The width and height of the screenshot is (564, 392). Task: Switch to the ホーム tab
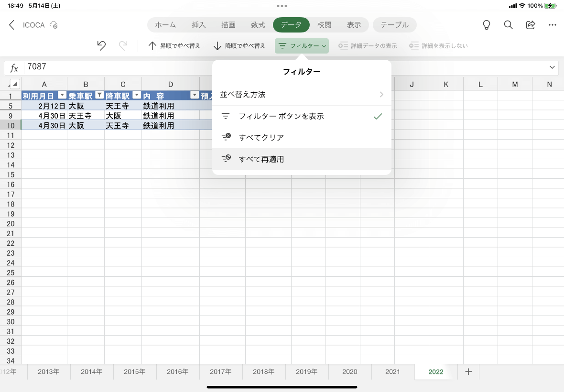point(165,25)
